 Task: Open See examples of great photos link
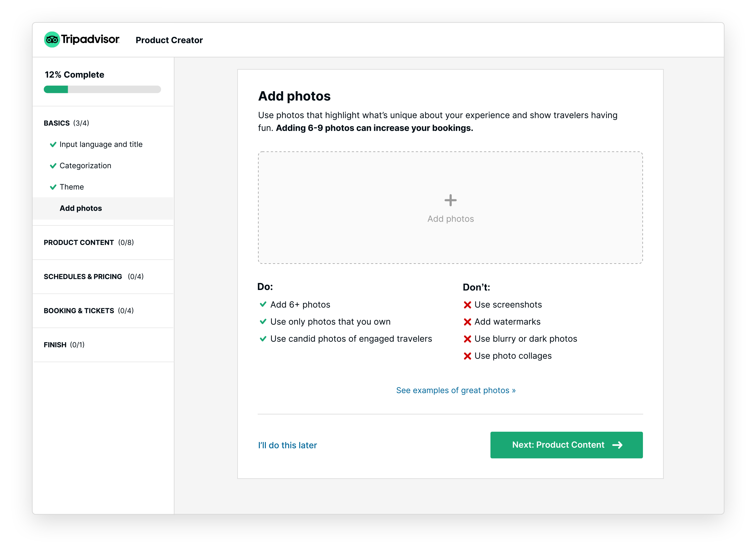pyautogui.click(x=455, y=390)
